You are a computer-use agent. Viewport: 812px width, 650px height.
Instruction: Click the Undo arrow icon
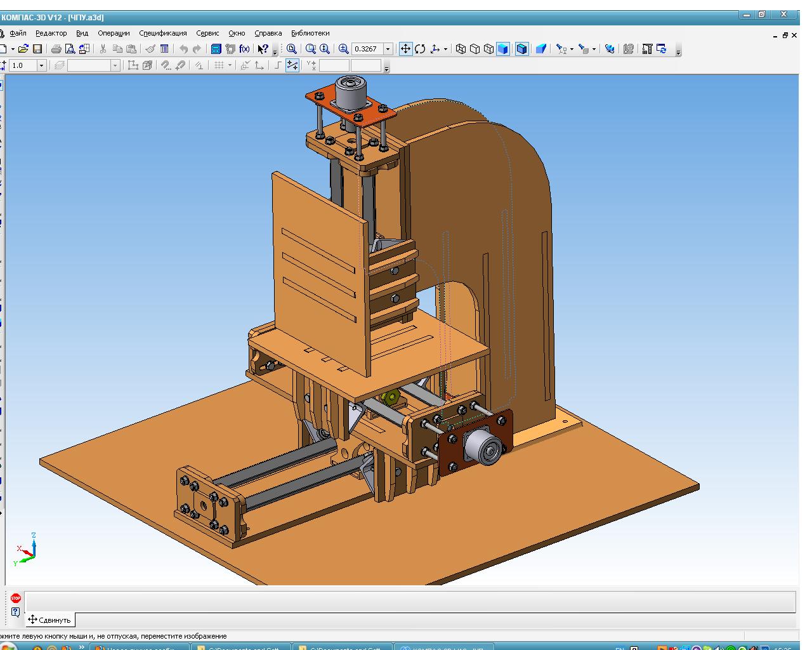click(x=183, y=49)
